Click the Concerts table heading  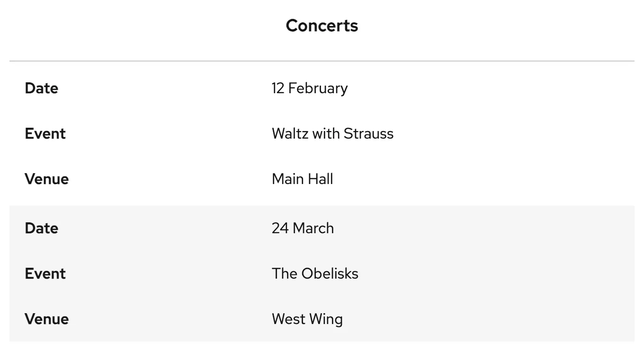pos(322,26)
